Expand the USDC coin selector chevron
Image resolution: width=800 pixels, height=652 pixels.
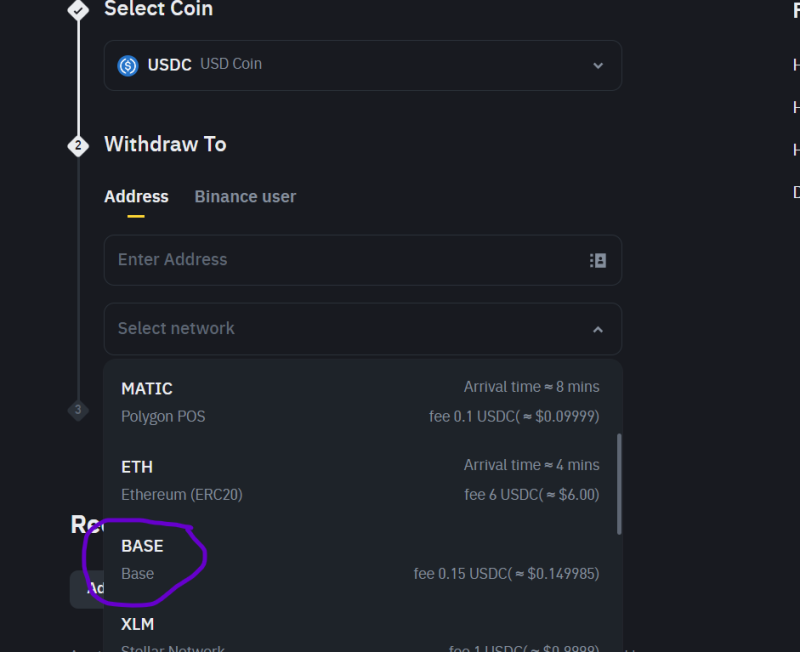(x=598, y=66)
